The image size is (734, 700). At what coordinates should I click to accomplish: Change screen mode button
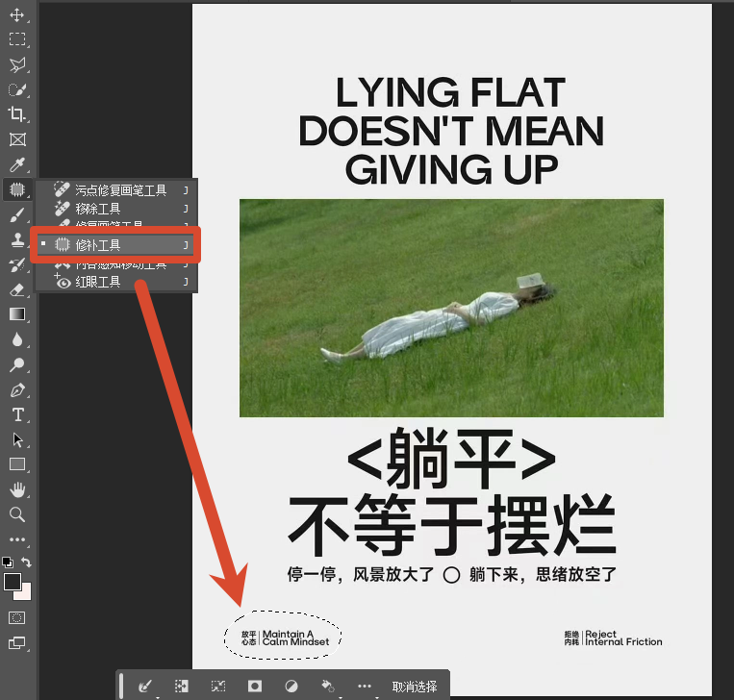pyautogui.click(x=17, y=643)
